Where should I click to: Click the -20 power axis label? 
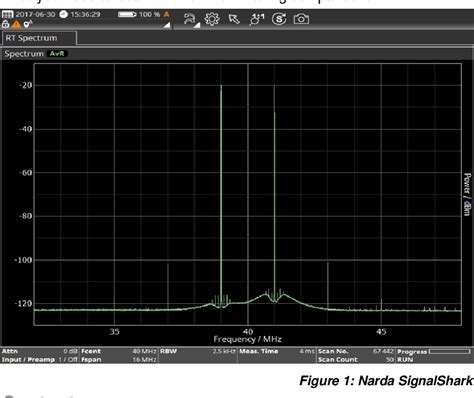(26, 85)
